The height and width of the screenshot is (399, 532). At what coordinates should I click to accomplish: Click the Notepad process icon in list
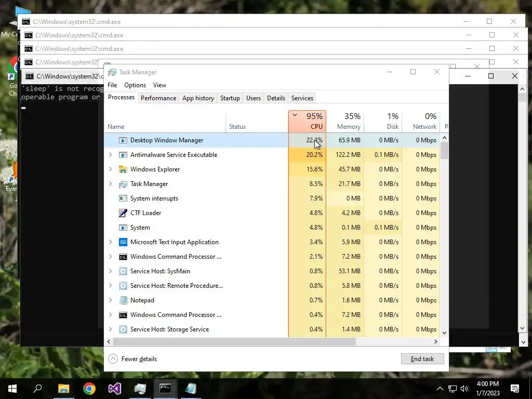click(123, 300)
